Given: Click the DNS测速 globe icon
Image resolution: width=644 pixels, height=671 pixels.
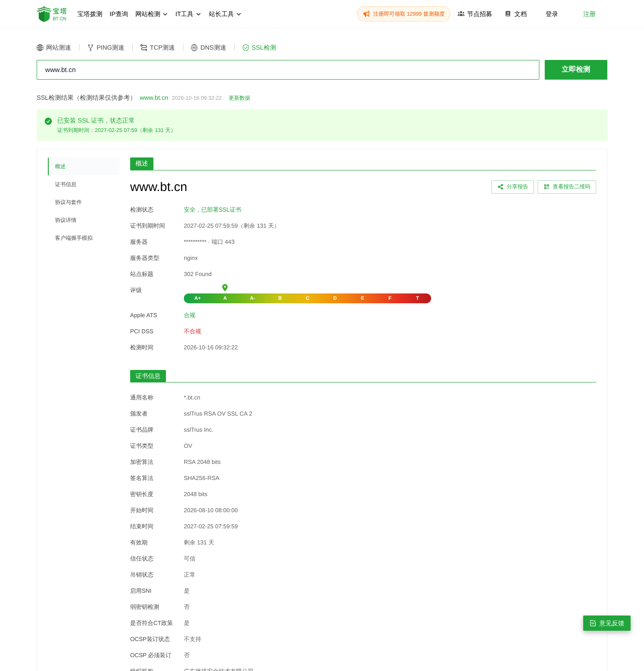Looking at the screenshot, I should [x=194, y=48].
